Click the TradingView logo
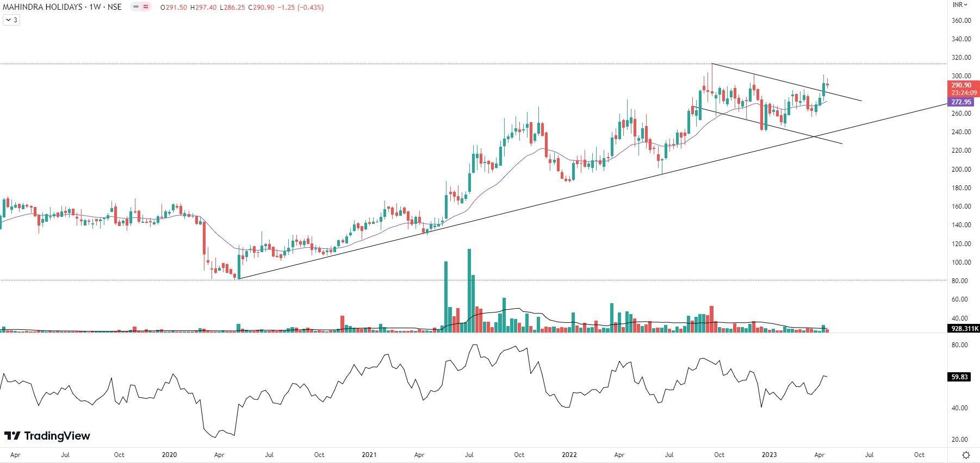980x463 pixels. (47, 436)
